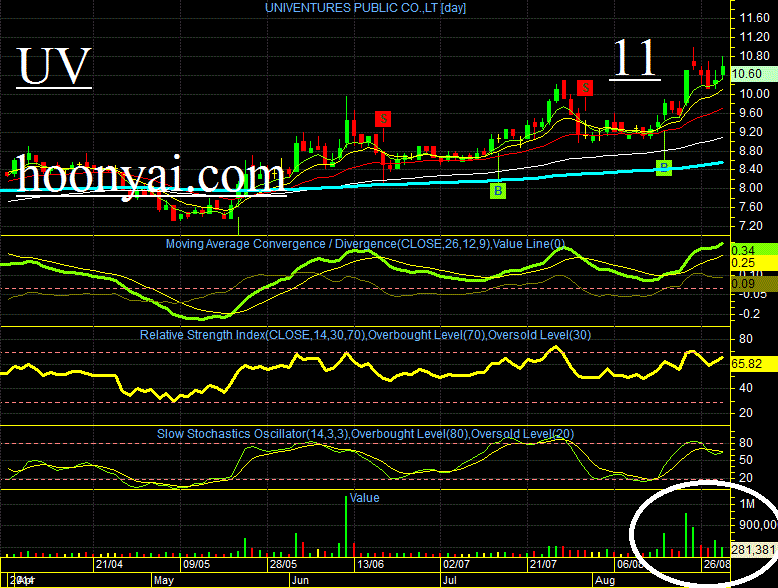Click the 9.60 price axis value
Image resolution: width=778 pixels, height=588 pixels.
pyautogui.click(x=751, y=113)
